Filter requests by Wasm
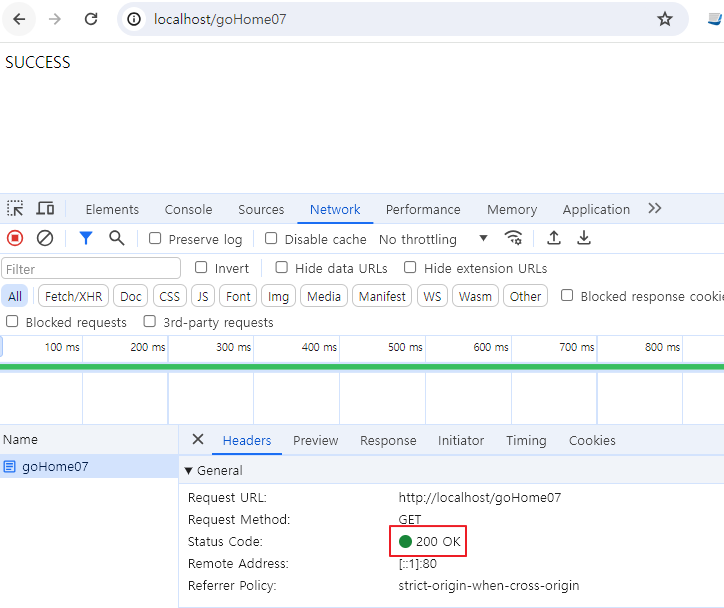This screenshot has height=608, width=724. pyautogui.click(x=475, y=296)
